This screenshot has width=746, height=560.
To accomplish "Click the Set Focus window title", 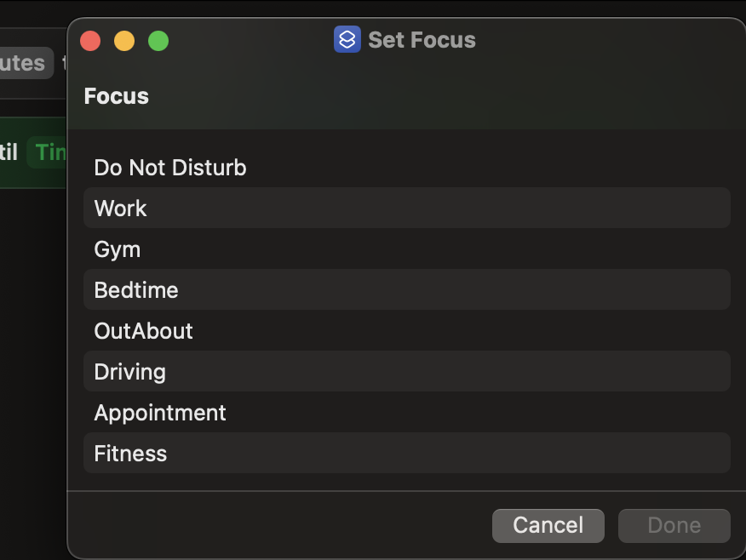I will click(x=422, y=40).
